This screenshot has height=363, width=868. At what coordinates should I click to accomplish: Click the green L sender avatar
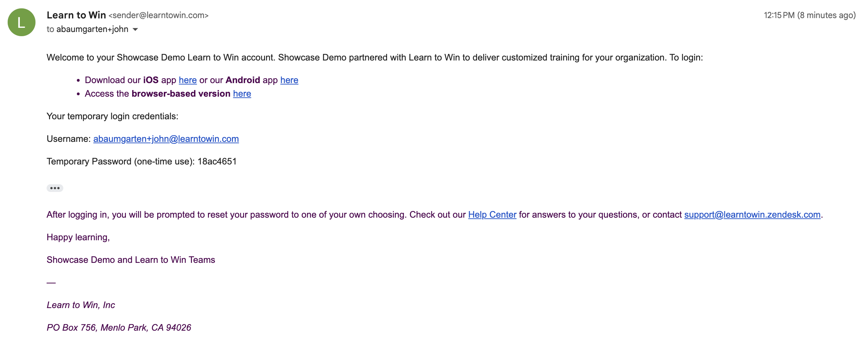[22, 22]
